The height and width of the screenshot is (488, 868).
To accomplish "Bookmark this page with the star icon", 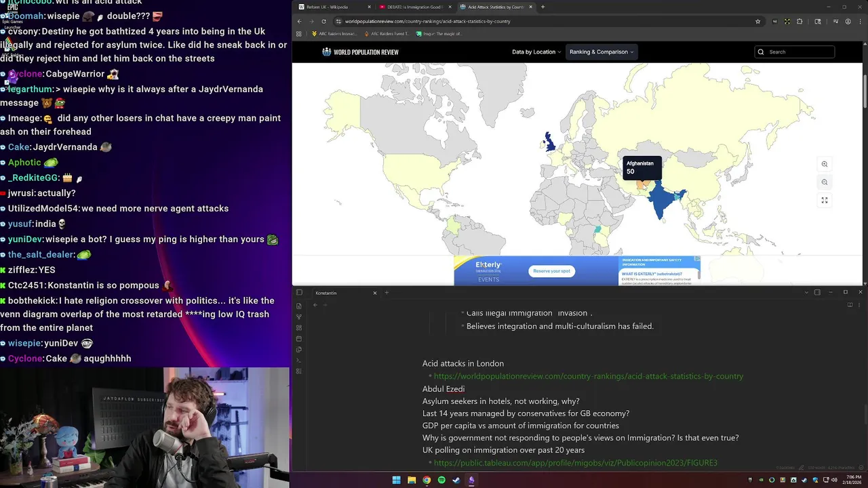I will 757,21.
